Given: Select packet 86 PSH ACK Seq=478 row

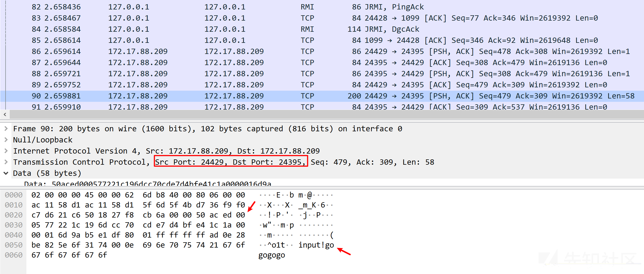Looking at the screenshot, I should (x=322, y=51).
